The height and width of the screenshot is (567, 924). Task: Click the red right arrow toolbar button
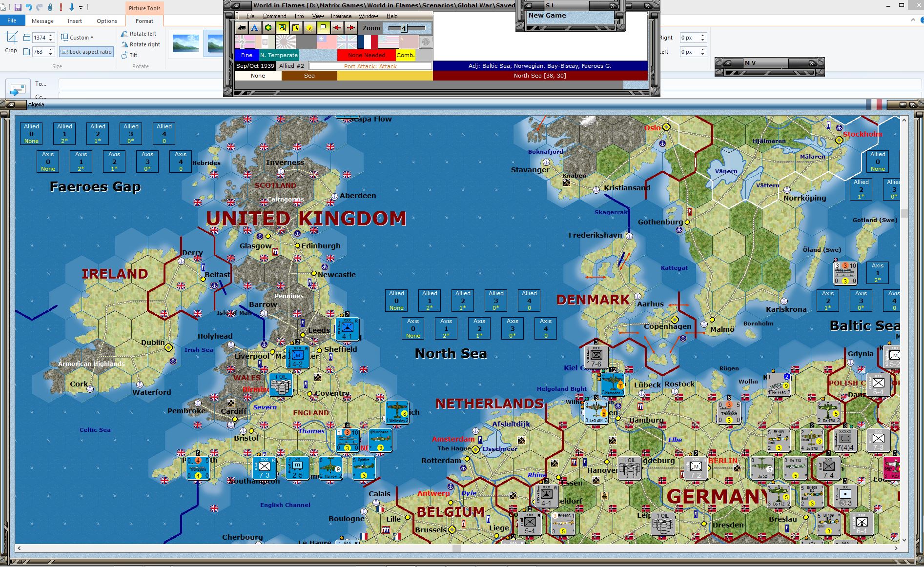pyautogui.click(x=350, y=28)
